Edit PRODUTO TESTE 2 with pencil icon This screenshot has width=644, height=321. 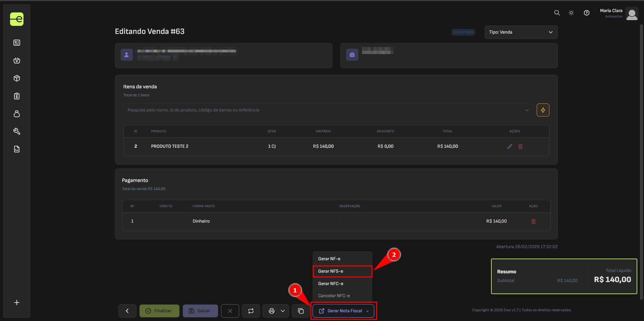[509, 146]
